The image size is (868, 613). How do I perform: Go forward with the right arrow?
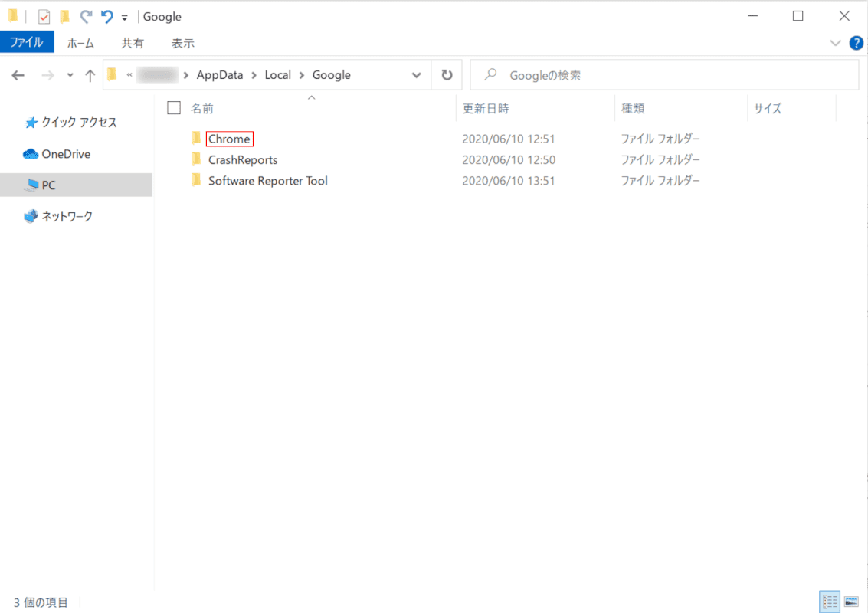pos(48,75)
